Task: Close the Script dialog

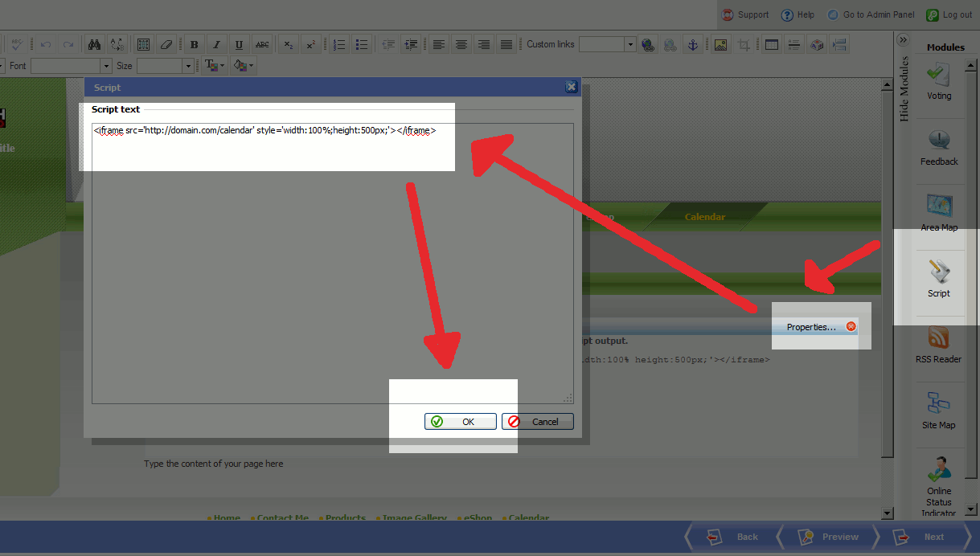Action: coord(571,87)
